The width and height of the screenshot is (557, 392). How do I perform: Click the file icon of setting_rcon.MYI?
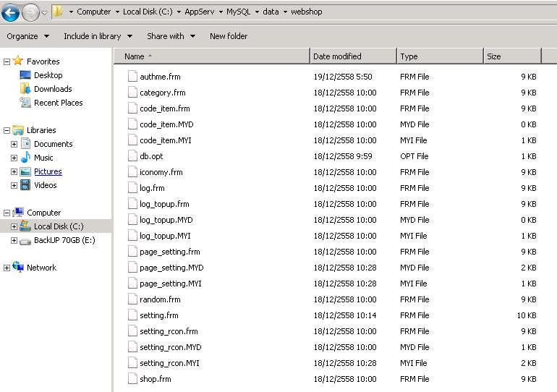click(x=132, y=362)
